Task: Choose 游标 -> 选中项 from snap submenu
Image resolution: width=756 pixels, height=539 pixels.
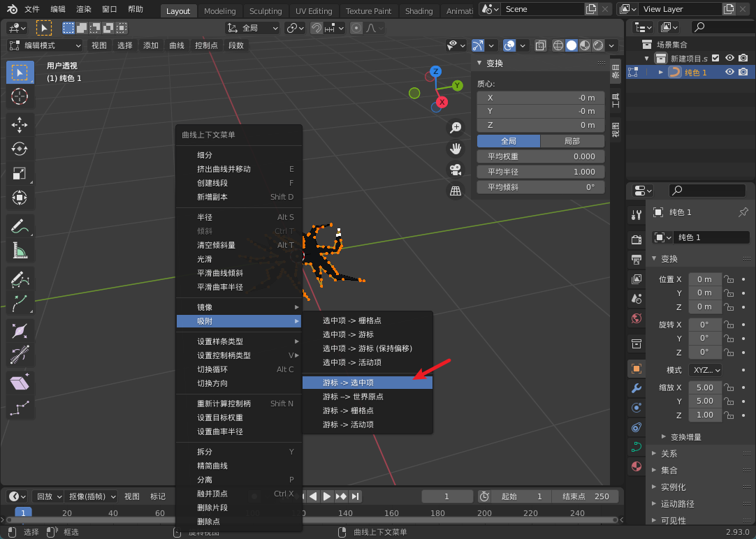Action: pos(368,383)
